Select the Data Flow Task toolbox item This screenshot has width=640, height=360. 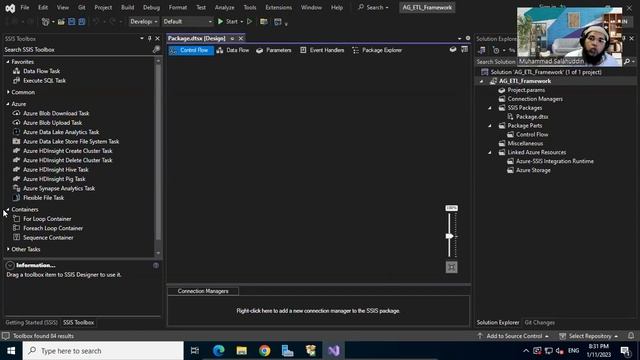[41, 71]
